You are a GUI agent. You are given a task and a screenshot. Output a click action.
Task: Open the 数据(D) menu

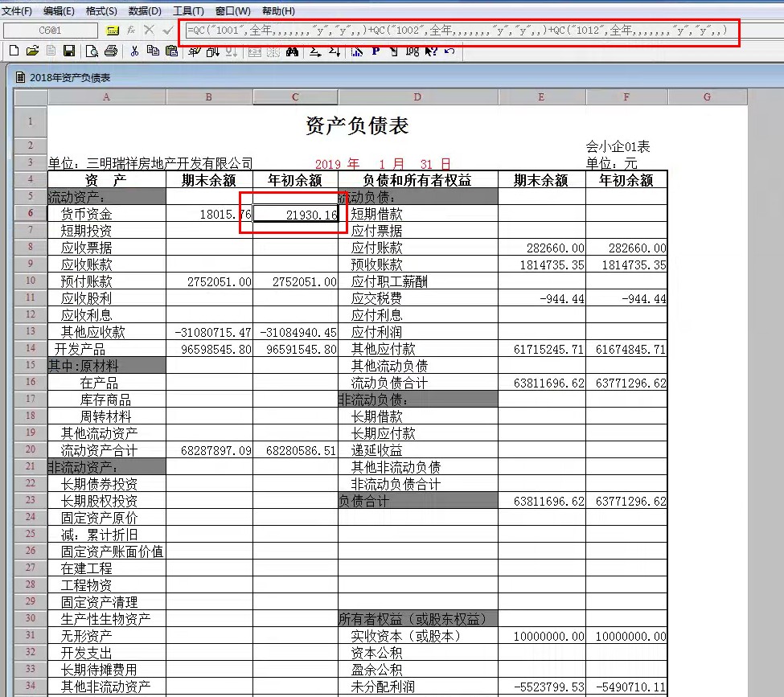point(145,11)
